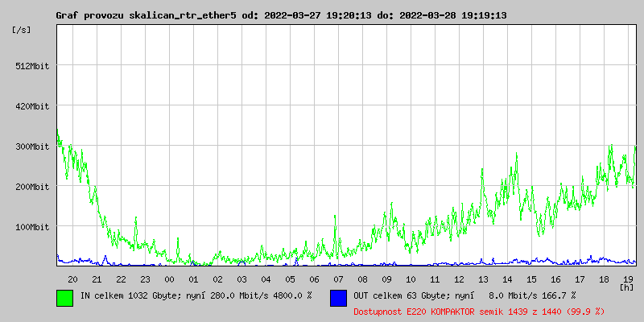Click the 100Mbit axis label
The height and width of the screenshot is (322, 644).
(32, 227)
